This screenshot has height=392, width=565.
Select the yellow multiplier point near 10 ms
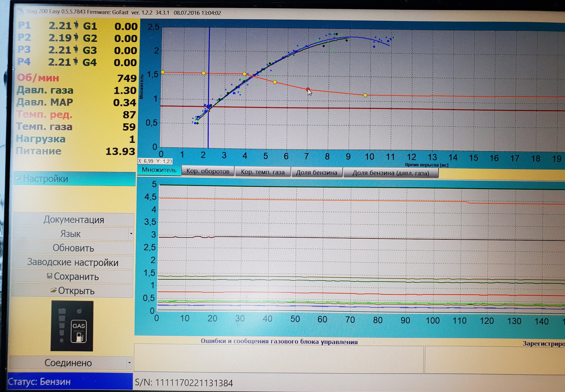pos(365,95)
